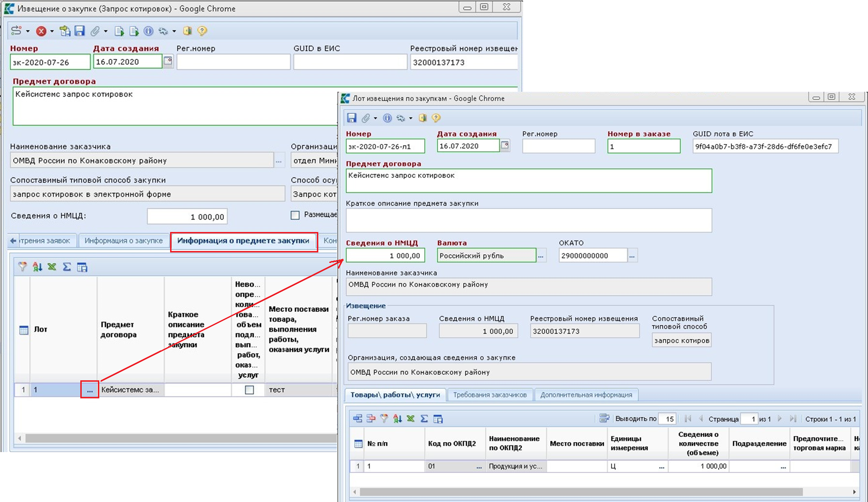The height and width of the screenshot is (502, 868).
Task: Open lot 1 via the ellipsis button
Action: [x=90, y=390]
